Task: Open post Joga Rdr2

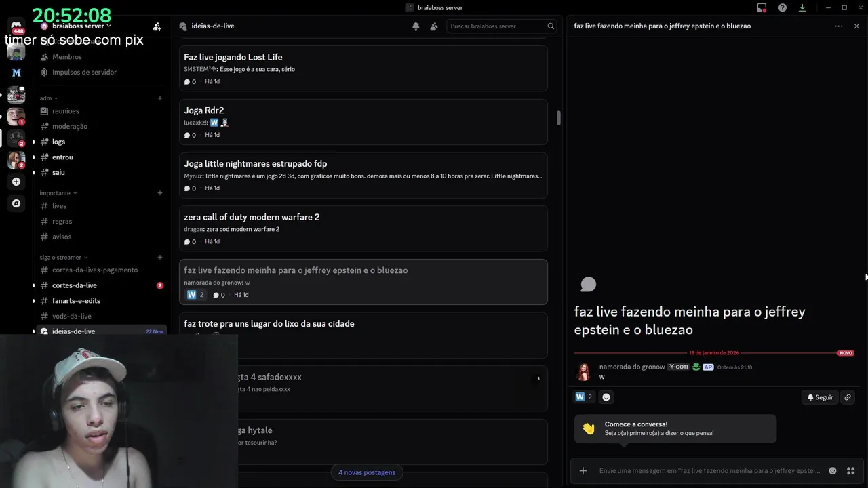Action: (x=363, y=122)
